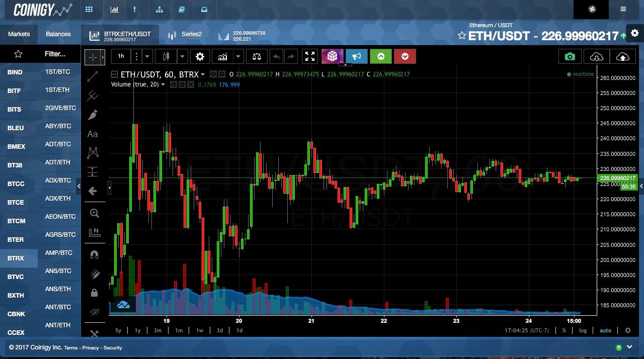This screenshot has height=359, width=644.
Task: Toggle the log scale option
Action: [583, 330]
